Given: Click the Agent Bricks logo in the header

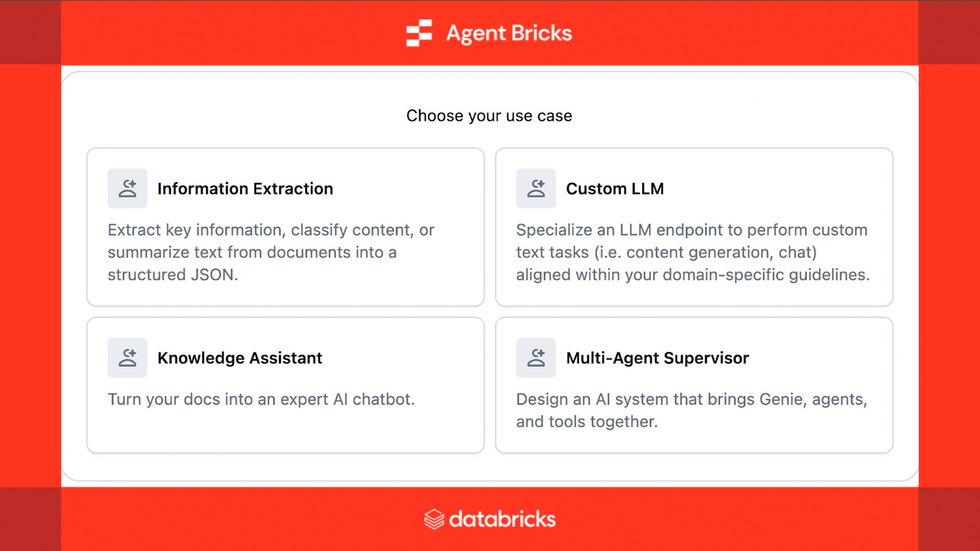Looking at the screenshot, I should (x=488, y=33).
